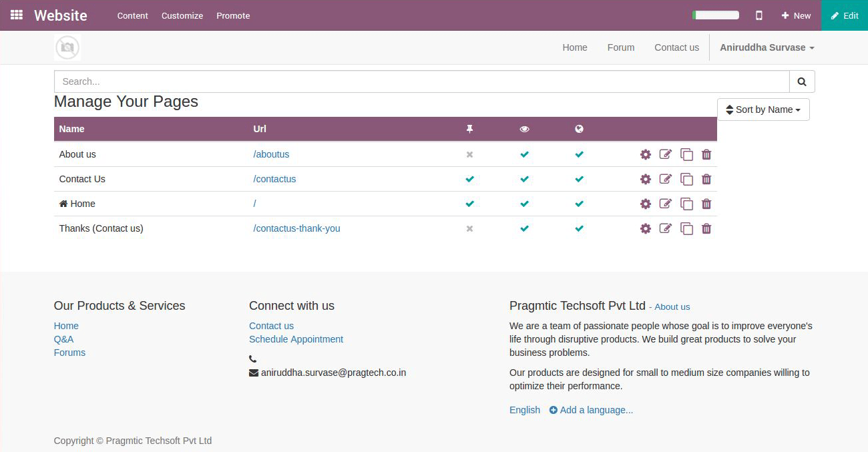Click the placeholder company logo image
Viewport: 868px width, 452px height.
tap(67, 48)
